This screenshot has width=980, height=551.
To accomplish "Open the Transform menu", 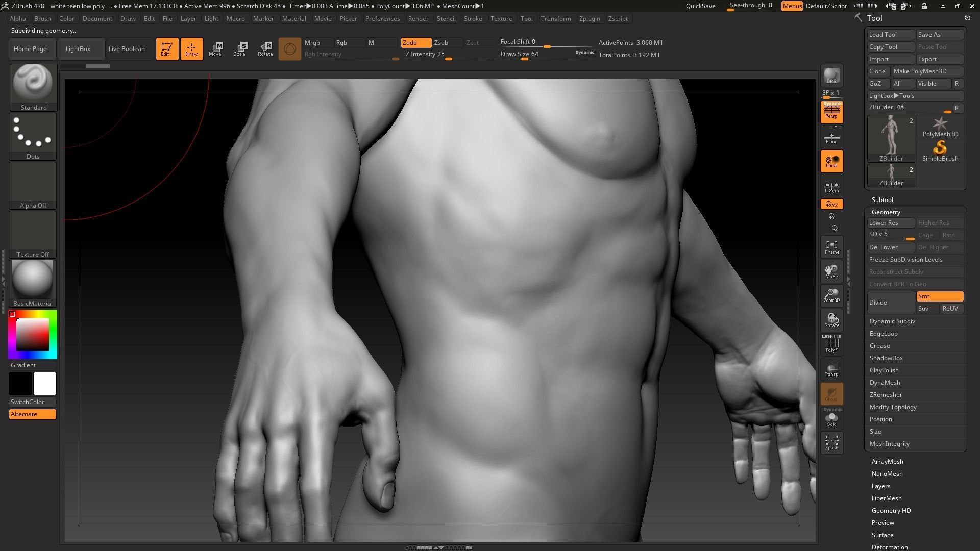I will (x=556, y=19).
